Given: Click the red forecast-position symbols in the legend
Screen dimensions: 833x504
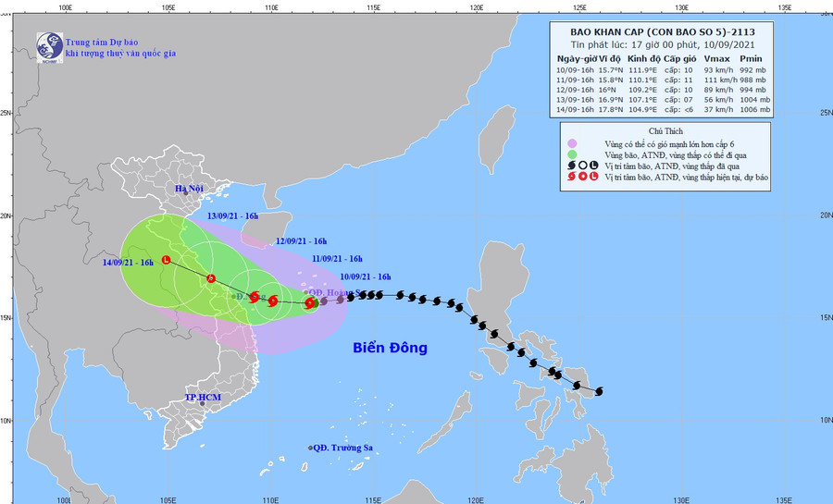Looking at the screenshot, I should pos(583,177).
